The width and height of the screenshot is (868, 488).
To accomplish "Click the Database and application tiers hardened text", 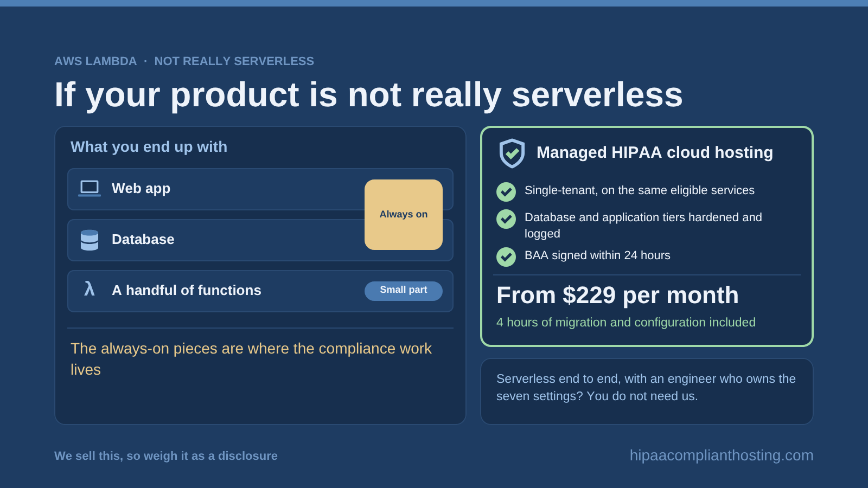I will [643, 226].
